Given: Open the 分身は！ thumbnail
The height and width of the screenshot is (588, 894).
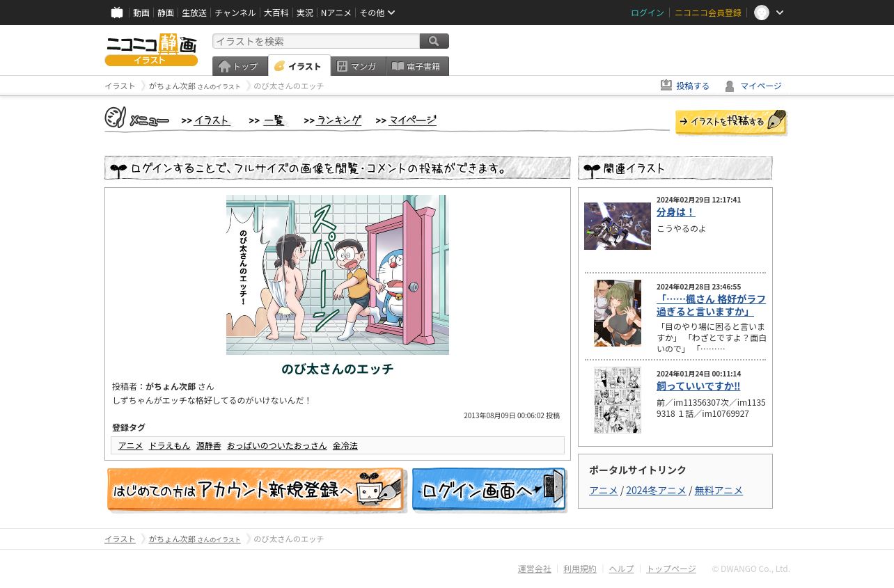Looking at the screenshot, I should [618, 226].
